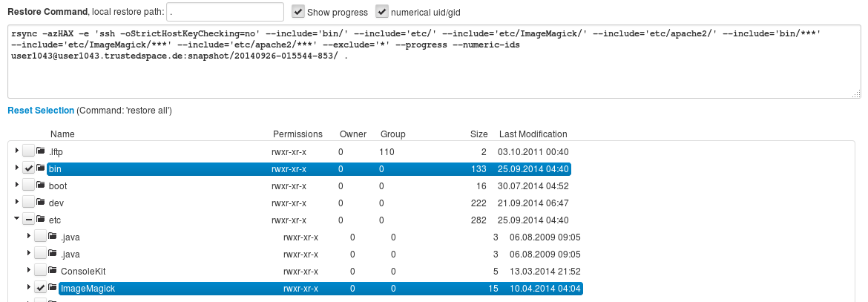Click the Reset Selection link
Image resolution: width=868 pixels, height=302 pixels.
(41, 111)
